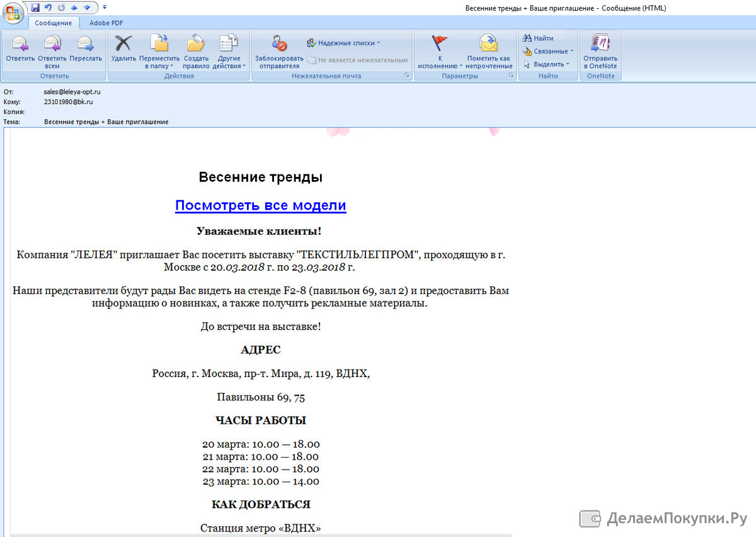756x537 pixels.
Task: Go to next item with down arrow
Action: pos(87,8)
